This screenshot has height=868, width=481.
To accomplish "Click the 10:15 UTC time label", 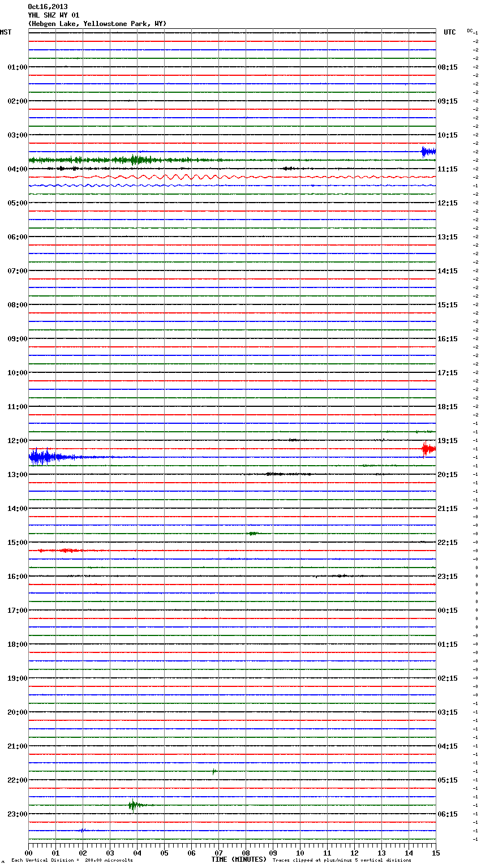I will pyautogui.click(x=448, y=135).
